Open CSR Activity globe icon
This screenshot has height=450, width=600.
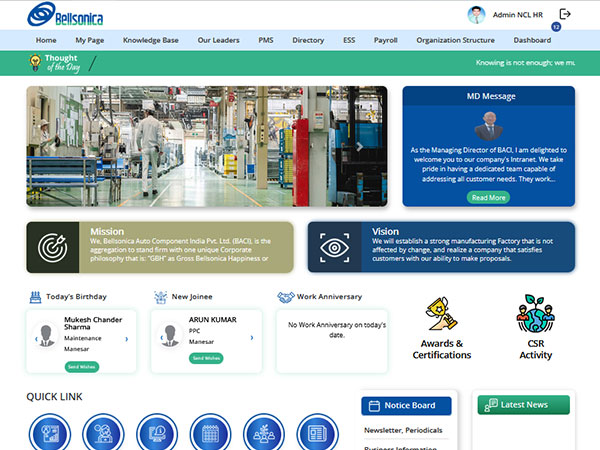click(x=535, y=313)
